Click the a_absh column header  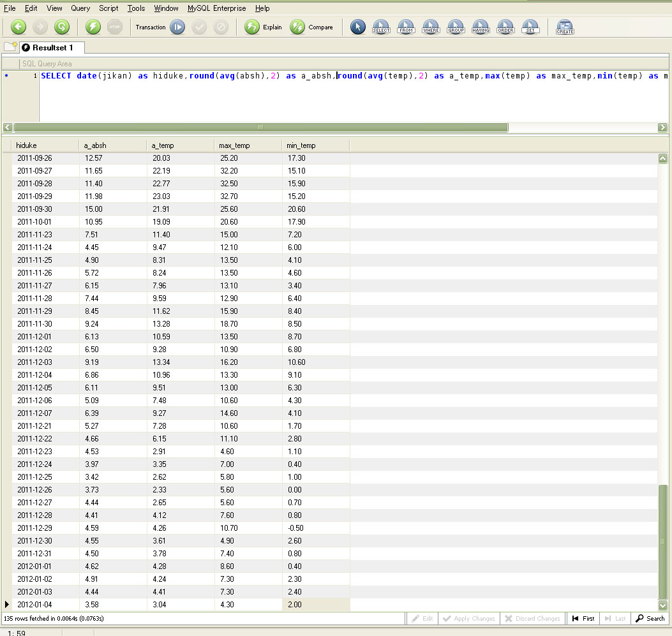(x=113, y=145)
